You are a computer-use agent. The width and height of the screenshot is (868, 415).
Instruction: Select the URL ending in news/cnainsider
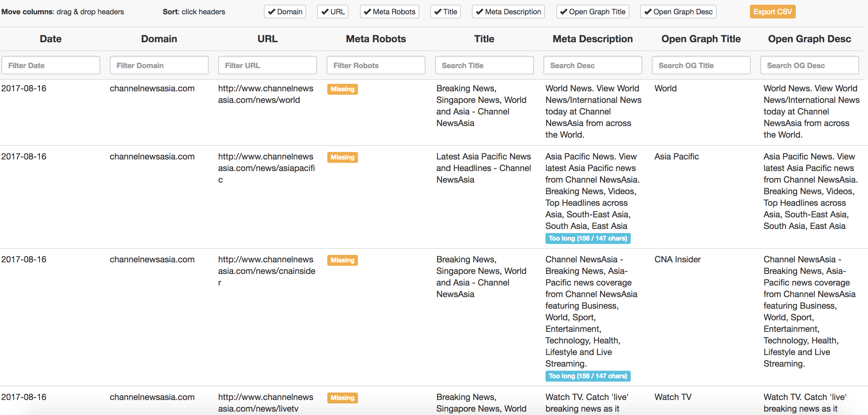click(267, 271)
